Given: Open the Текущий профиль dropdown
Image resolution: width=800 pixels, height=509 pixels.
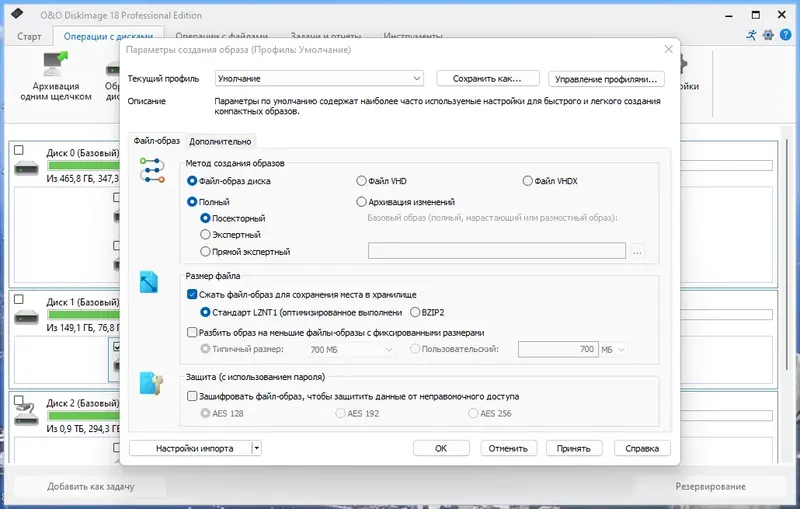Looking at the screenshot, I should (319, 79).
